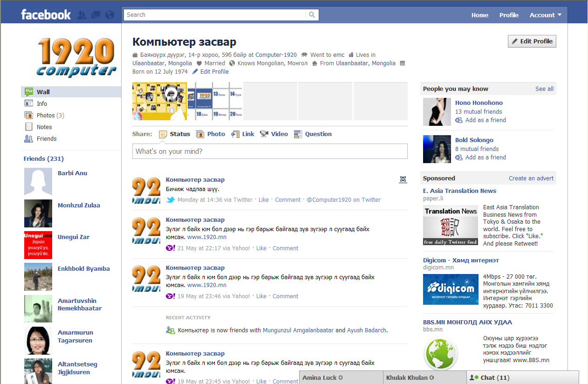This screenshot has width=588, height=384.
Task: Open Enkhbold Byamba's profile
Action: pos(84,269)
